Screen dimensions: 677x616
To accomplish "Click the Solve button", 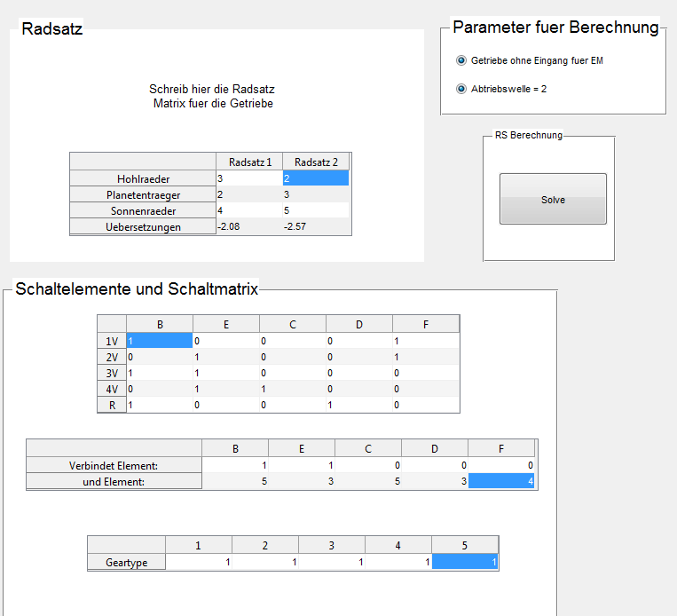I will [x=553, y=199].
